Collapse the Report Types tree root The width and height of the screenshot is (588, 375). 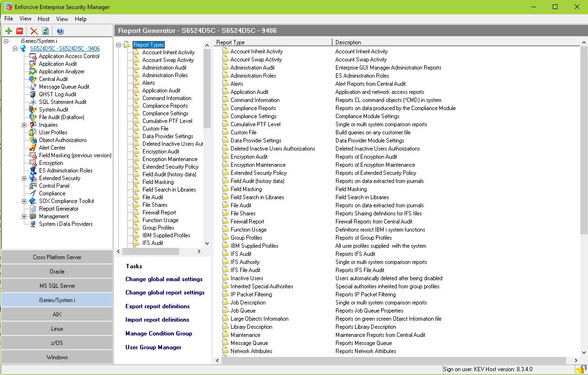(119, 45)
